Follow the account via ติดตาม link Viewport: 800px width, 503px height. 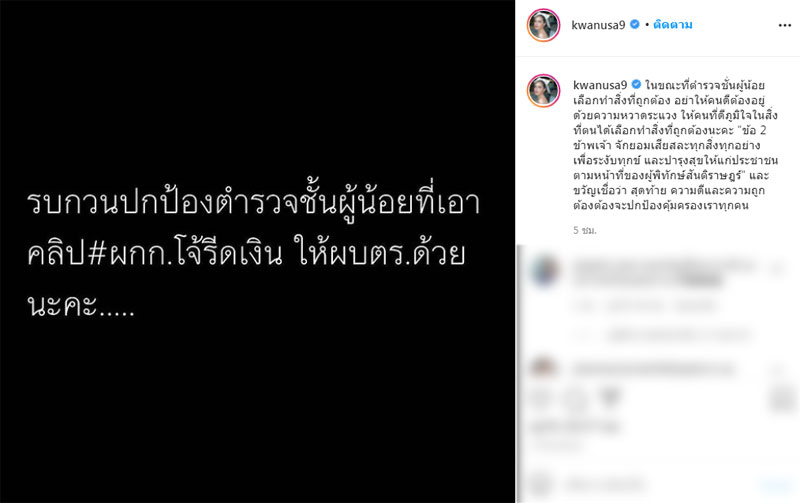coord(672,24)
